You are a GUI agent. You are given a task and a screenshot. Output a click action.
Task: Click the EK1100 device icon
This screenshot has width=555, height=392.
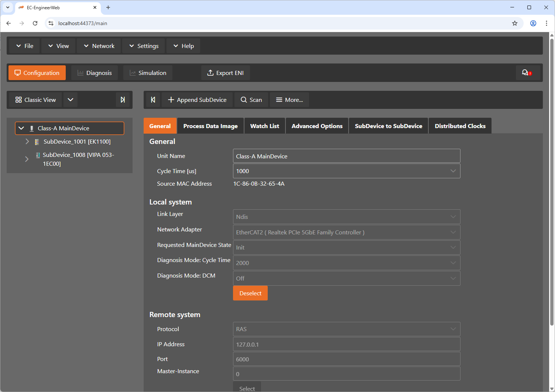[x=37, y=142]
